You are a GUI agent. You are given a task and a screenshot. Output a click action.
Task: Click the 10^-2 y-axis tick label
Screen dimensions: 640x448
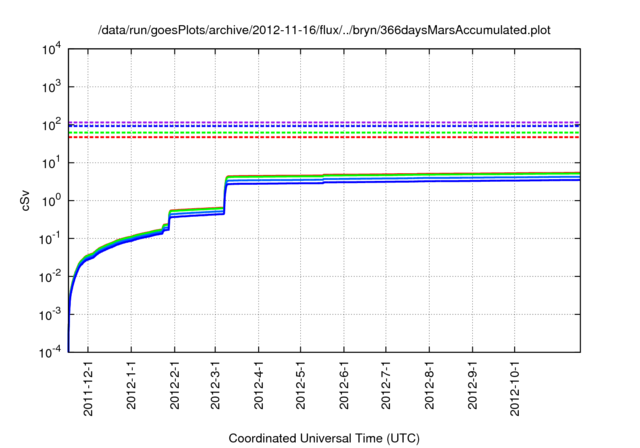(x=51, y=276)
